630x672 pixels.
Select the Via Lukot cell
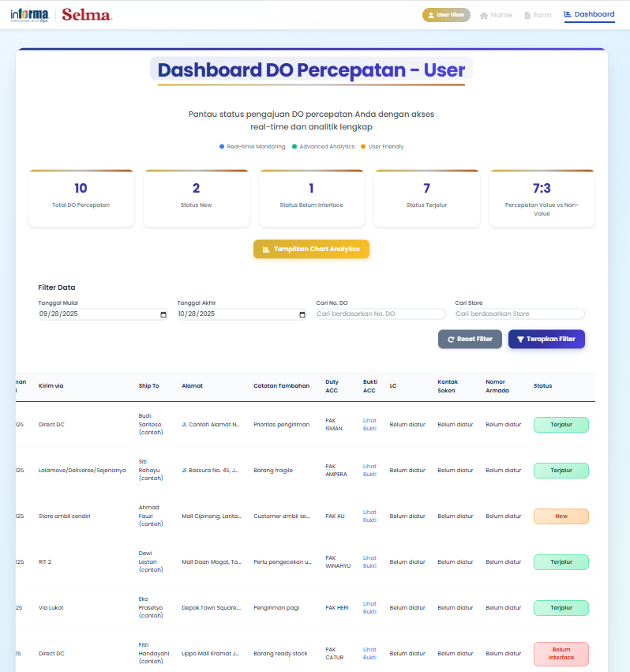[51, 608]
